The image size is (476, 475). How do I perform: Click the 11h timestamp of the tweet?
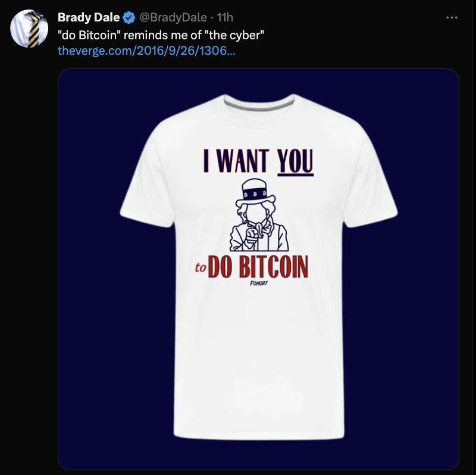(x=226, y=18)
